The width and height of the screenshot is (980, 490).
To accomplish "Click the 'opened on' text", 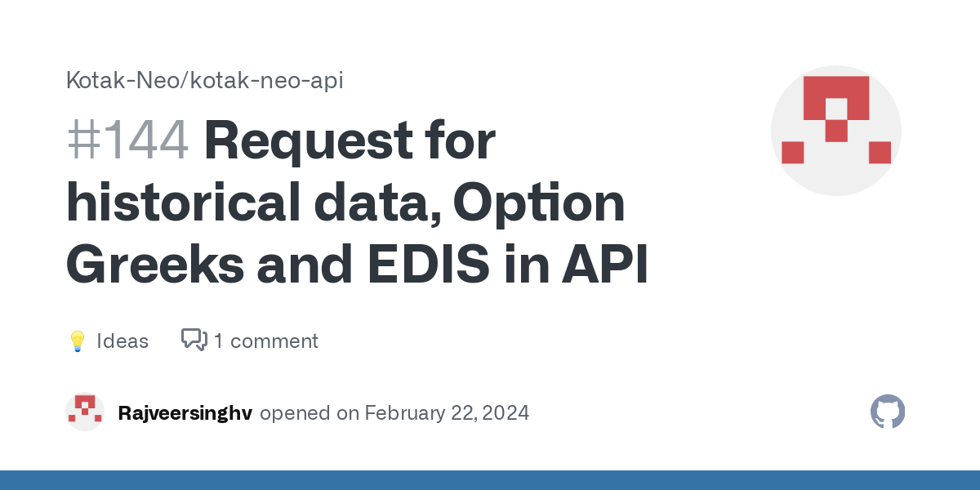I will click(x=309, y=413).
